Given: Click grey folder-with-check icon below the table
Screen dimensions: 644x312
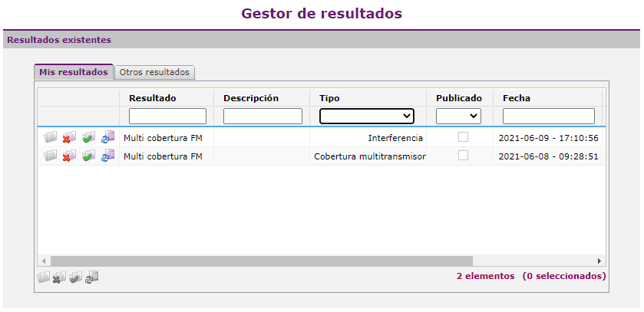Looking at the screenshot, I should tap(75, 278).
